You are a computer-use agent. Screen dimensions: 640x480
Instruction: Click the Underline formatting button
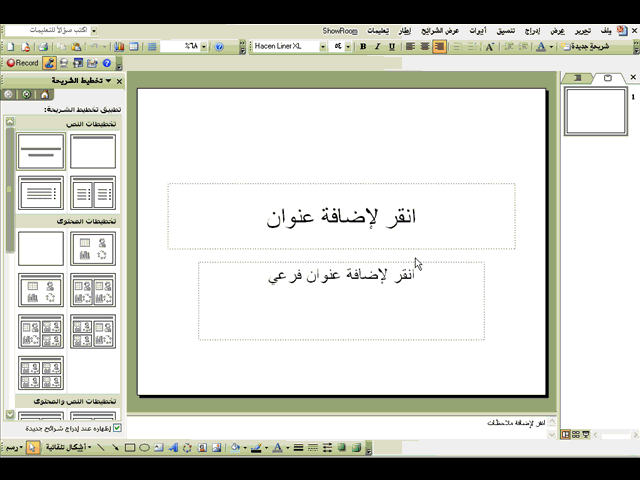(x=391, y=47)
